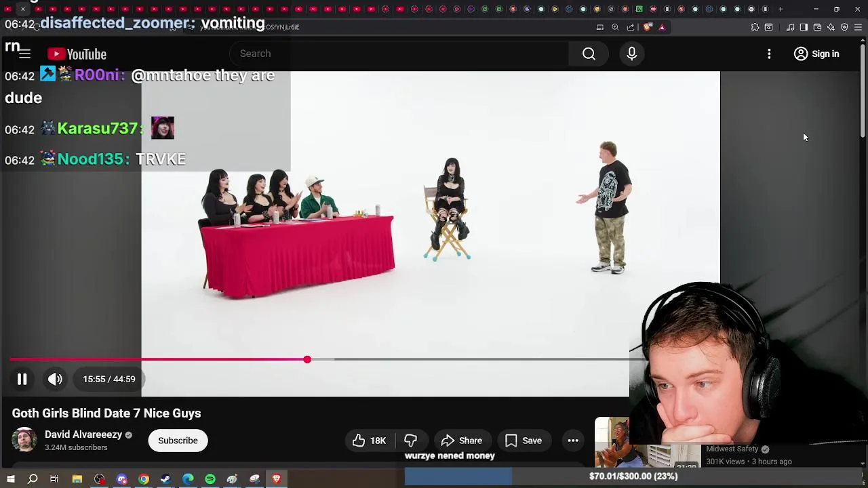Click the install/cast screen icon in address bar
The image size is (868, 488).
pyautogui.click(x=599, y=27)
